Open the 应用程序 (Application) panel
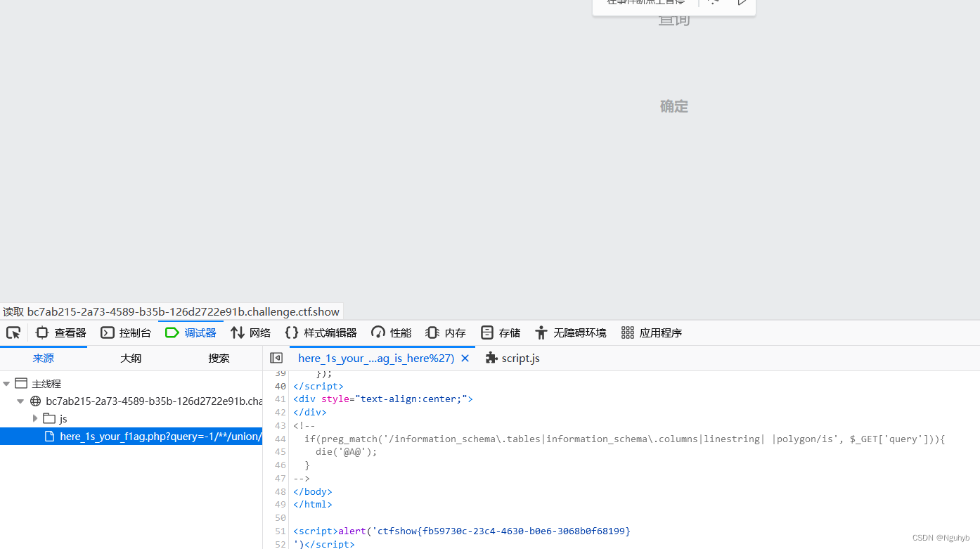Viewport: 980px width, 549px height. (652, 332)
